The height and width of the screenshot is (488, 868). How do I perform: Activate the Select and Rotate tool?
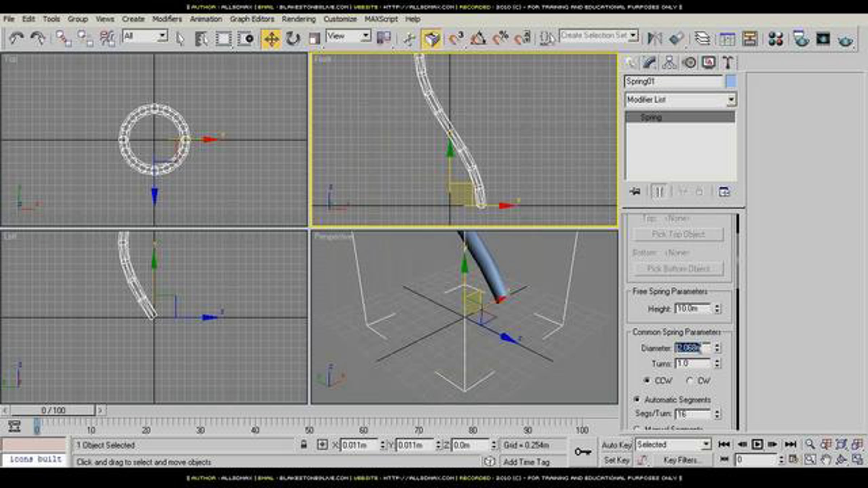[293, 38]
